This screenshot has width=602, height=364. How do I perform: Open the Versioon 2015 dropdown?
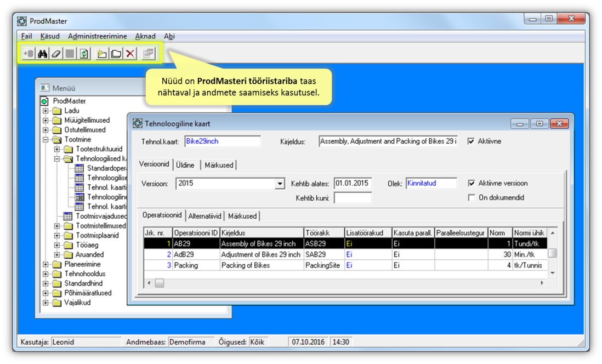click(x=280, y=184)
